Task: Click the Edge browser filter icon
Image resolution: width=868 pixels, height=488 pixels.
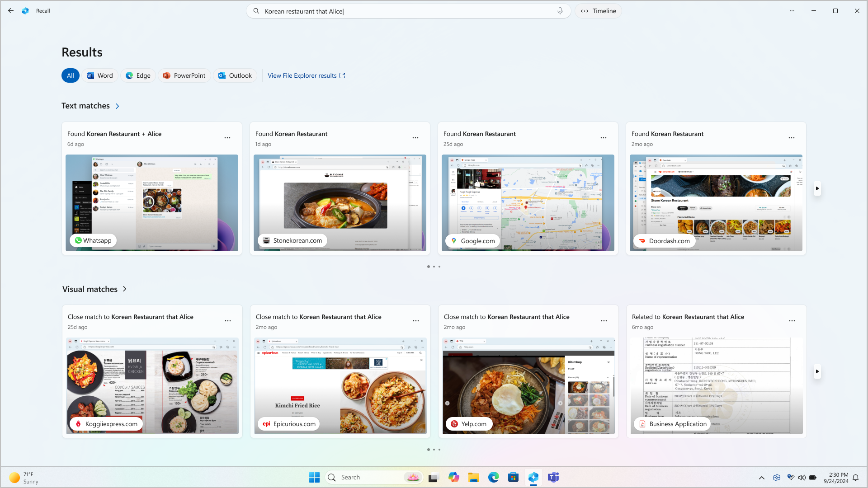Action: tap(138, 75)
